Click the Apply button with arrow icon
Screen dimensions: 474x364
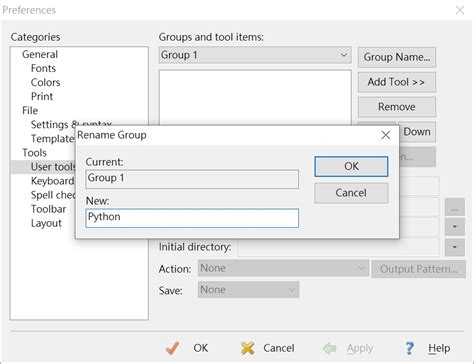pos(348,348)
